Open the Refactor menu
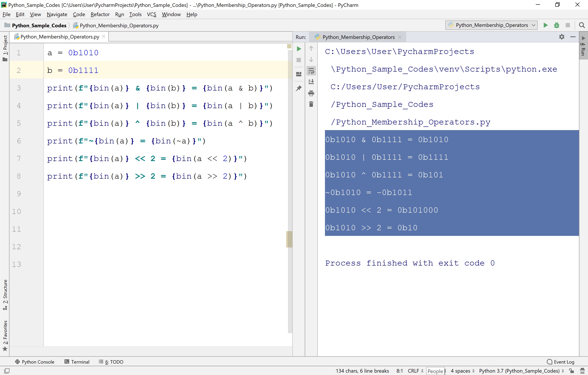This screenshot has width=588, height=375. (x=100, y=14)
